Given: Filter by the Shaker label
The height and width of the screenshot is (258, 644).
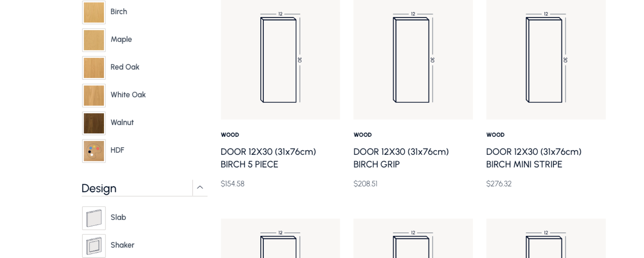Looking at the screenshot, I should point(122,245).
